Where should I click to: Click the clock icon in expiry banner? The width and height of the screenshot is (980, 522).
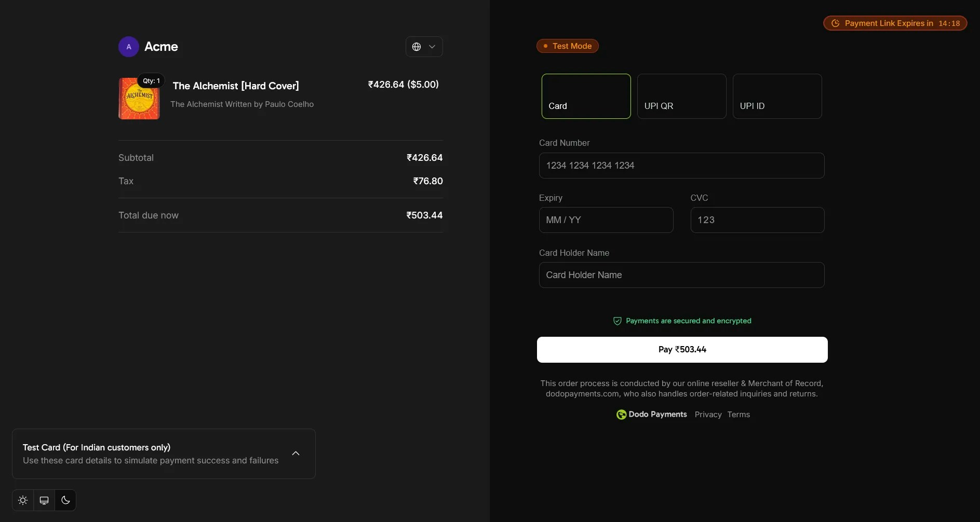[x=835, y=23]
